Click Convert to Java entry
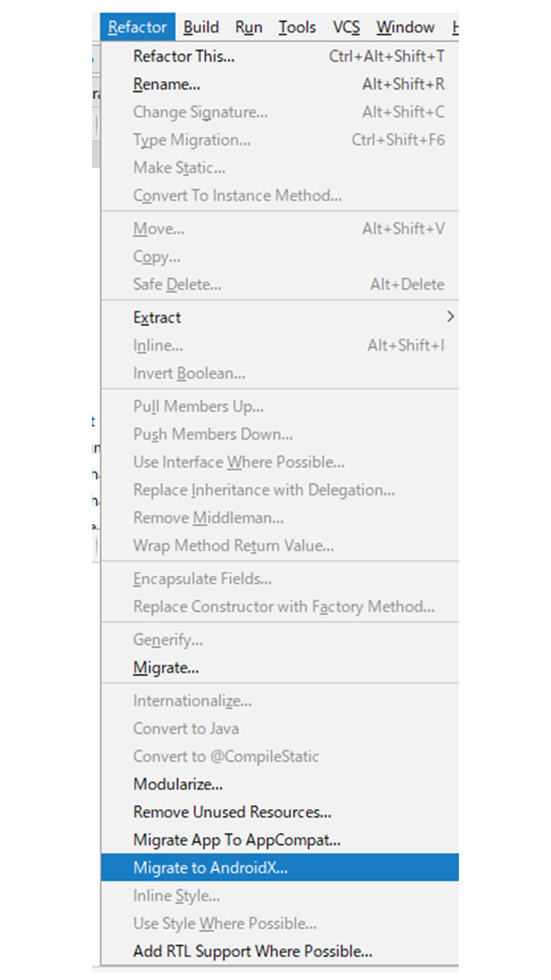 coord(280,729)
